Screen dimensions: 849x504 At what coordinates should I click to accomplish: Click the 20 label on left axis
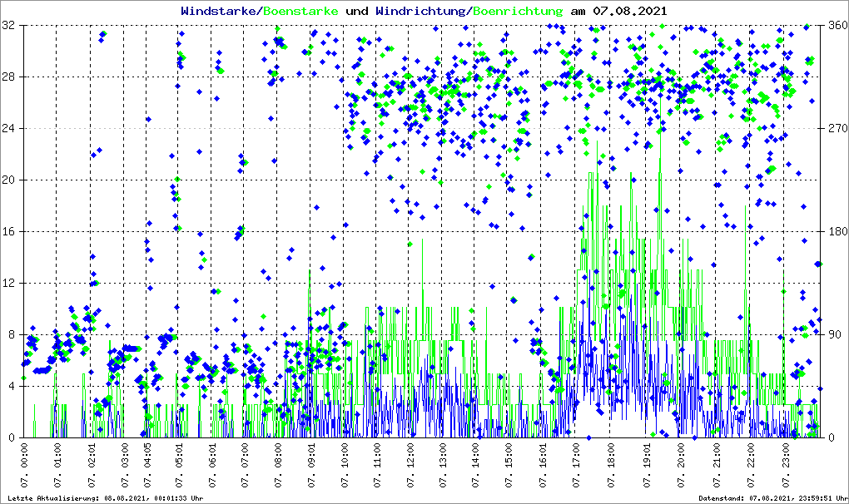point(10,180)
